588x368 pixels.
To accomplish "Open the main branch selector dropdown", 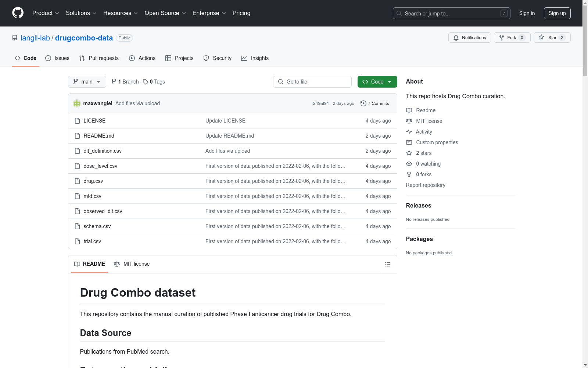I will tap(87, 82).
